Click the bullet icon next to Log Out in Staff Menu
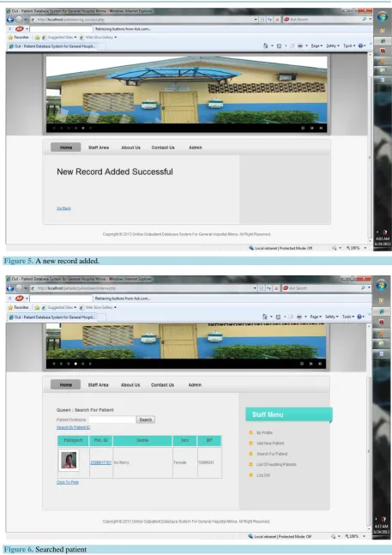 (x=250, y=475)
